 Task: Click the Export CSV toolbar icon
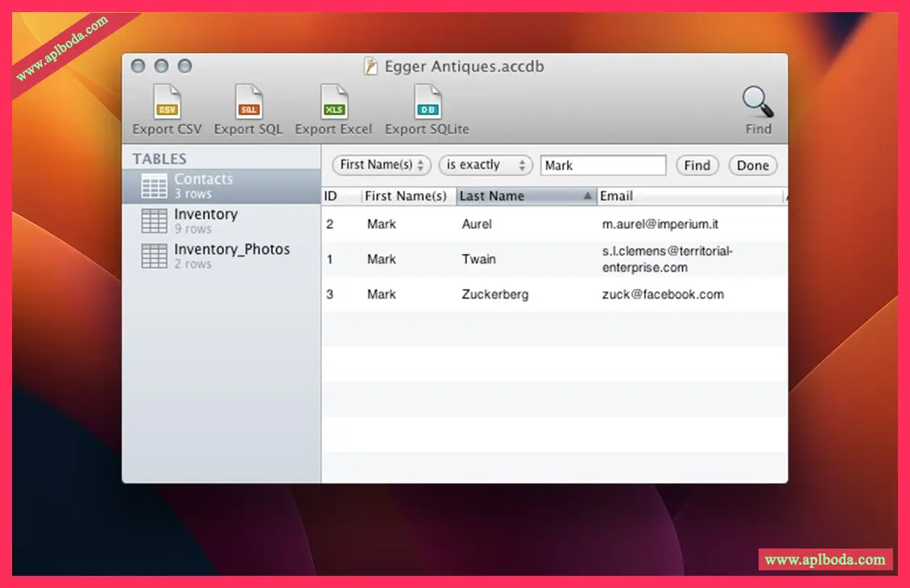pos(167,103)
